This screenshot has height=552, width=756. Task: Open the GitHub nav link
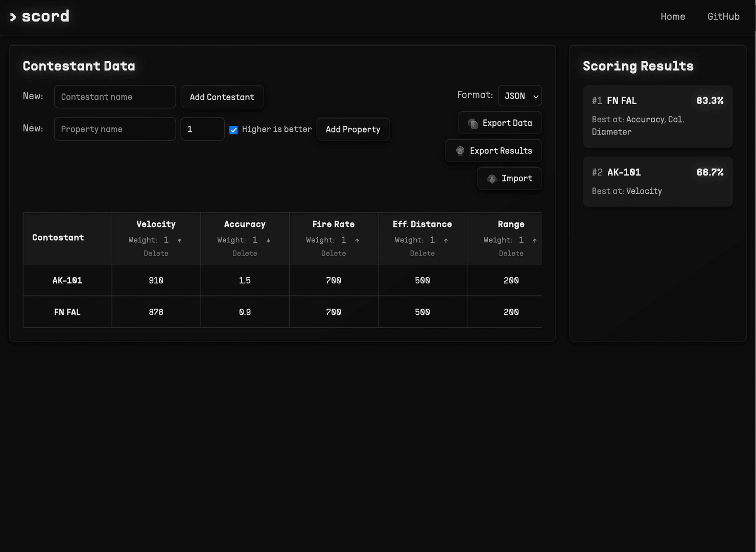(x=723, y=17)
